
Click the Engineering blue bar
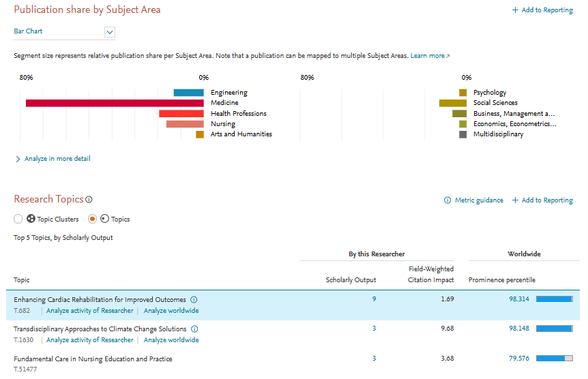coord(188,93)
